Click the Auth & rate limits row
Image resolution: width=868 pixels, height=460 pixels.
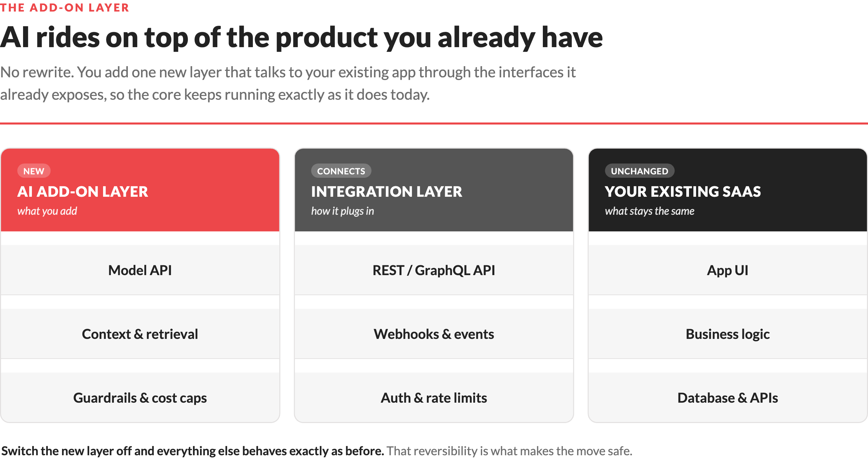point(434,398)
